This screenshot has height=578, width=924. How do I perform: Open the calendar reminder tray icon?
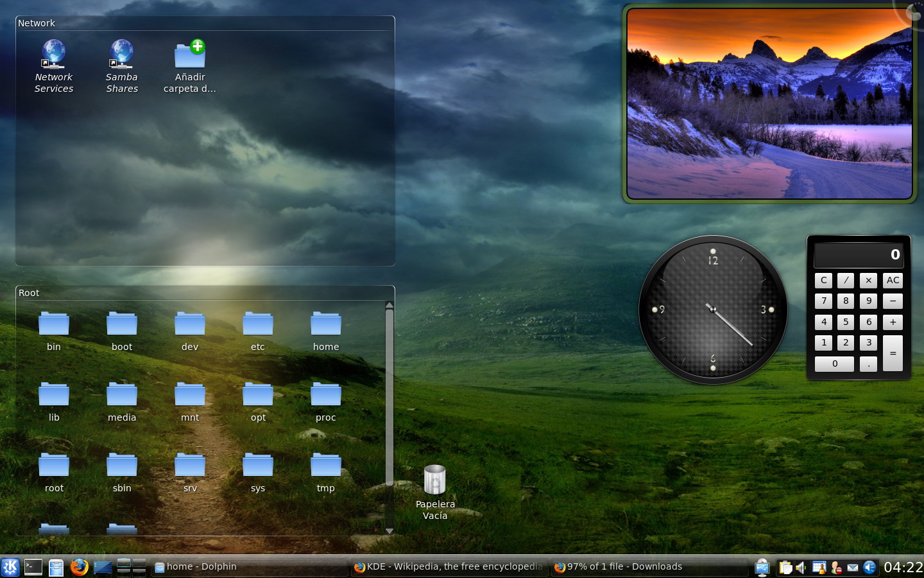click(x=819, y=567)
